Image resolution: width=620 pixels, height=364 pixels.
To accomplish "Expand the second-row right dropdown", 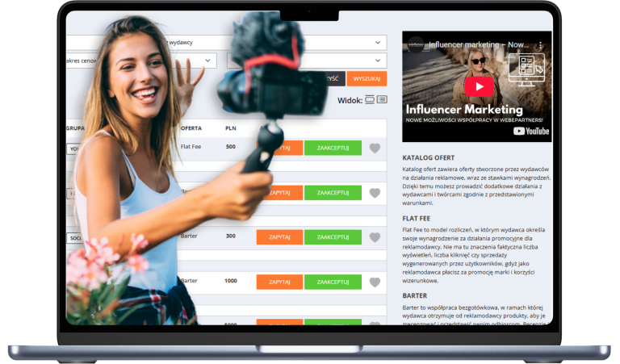I will click(378, 61).
